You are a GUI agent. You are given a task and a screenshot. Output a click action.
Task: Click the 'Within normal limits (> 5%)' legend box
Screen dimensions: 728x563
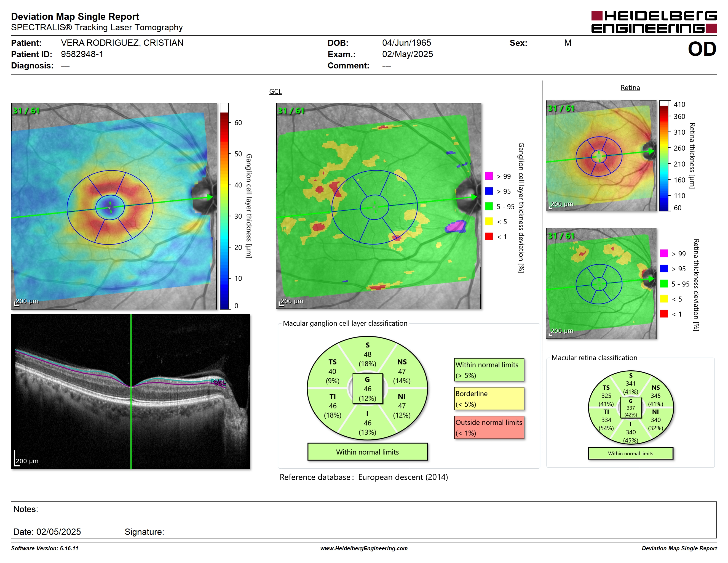(x=489, y=370)
